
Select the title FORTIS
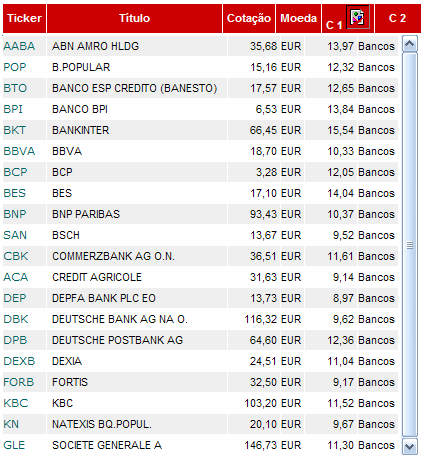tap(70, 382)
